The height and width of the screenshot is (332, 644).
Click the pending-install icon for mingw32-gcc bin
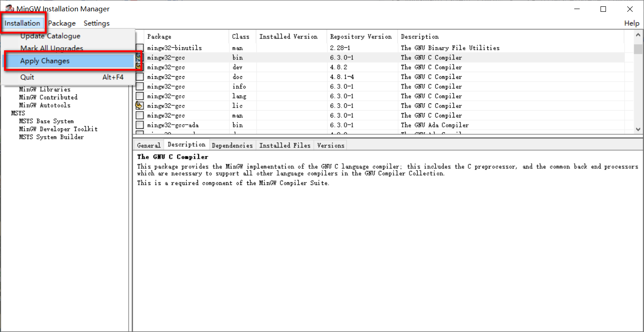[139, 58]
